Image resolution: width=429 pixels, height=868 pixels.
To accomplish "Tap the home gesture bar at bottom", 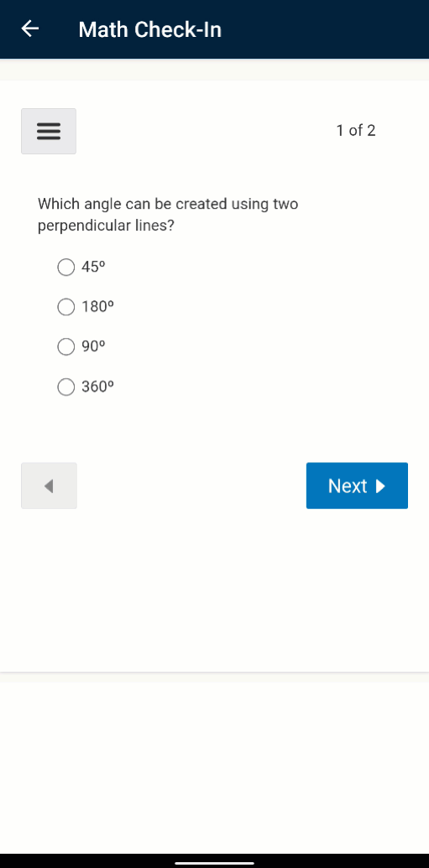I will 215,862.
